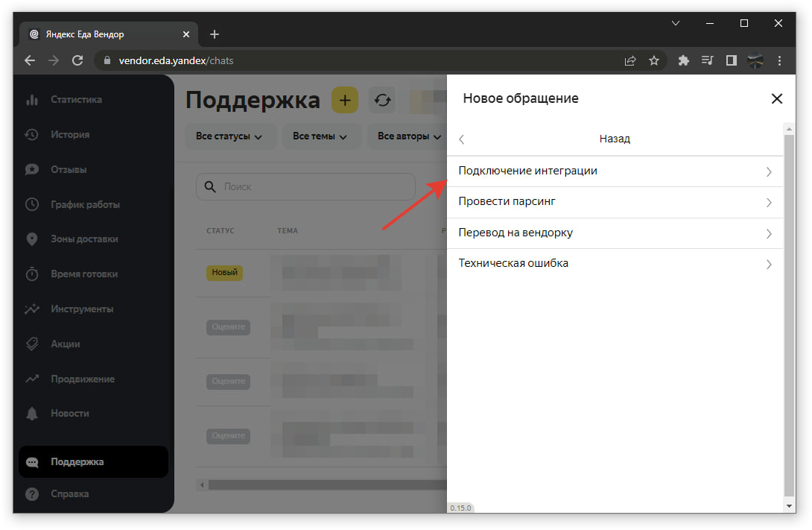812x530 pixels.
Task: Expand the Перевод на вендорку chevron
Action: click(769, 233)
